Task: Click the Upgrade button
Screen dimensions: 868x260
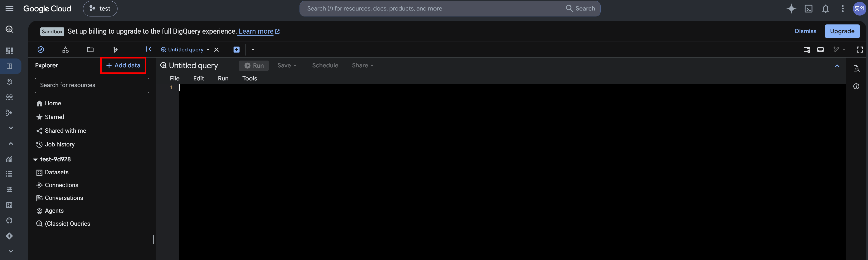Action: (x=842, y=31)
